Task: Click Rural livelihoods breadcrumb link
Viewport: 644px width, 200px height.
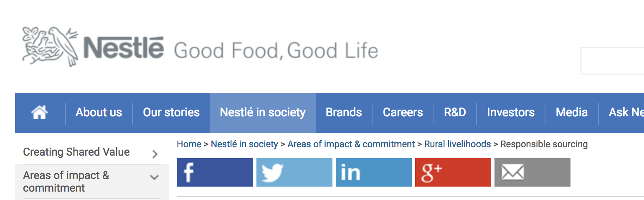Action: click(458, 144)
